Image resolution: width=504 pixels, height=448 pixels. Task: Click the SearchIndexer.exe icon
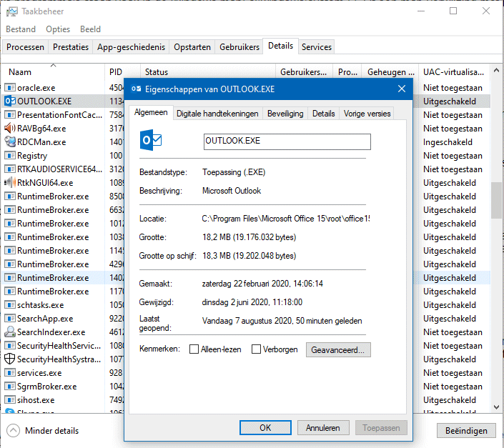point(10,332)
